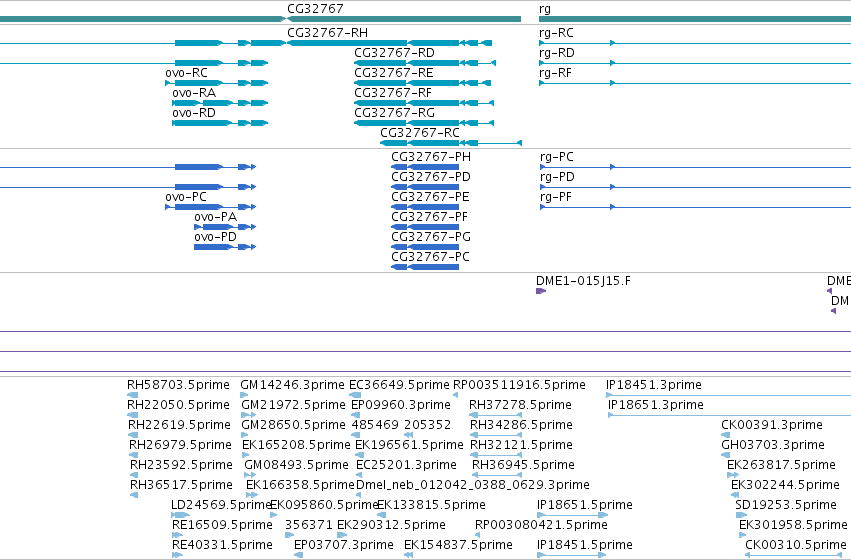
Task: Click transcript CG32767-RC label
Action: [x=420, y=133]
